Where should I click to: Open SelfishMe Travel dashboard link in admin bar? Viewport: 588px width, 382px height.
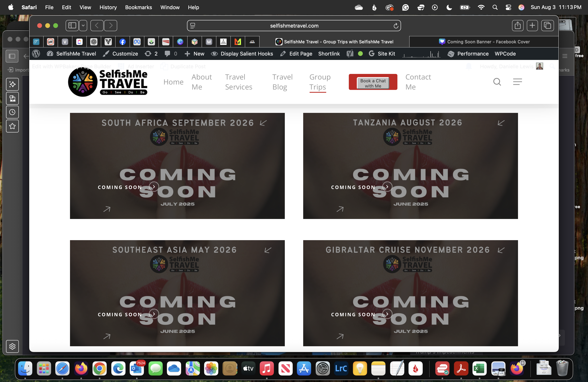71,54
